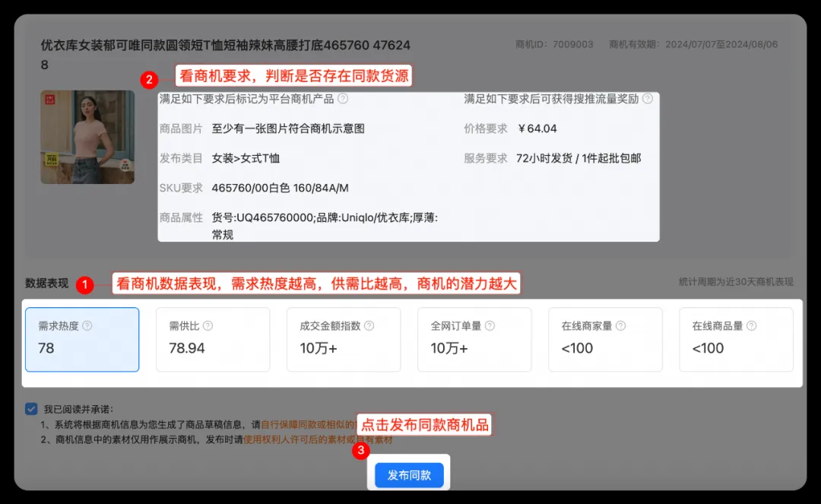Select the 在线商品量 data card
This screenshot has width=821, height=504.
pos(736,339)
